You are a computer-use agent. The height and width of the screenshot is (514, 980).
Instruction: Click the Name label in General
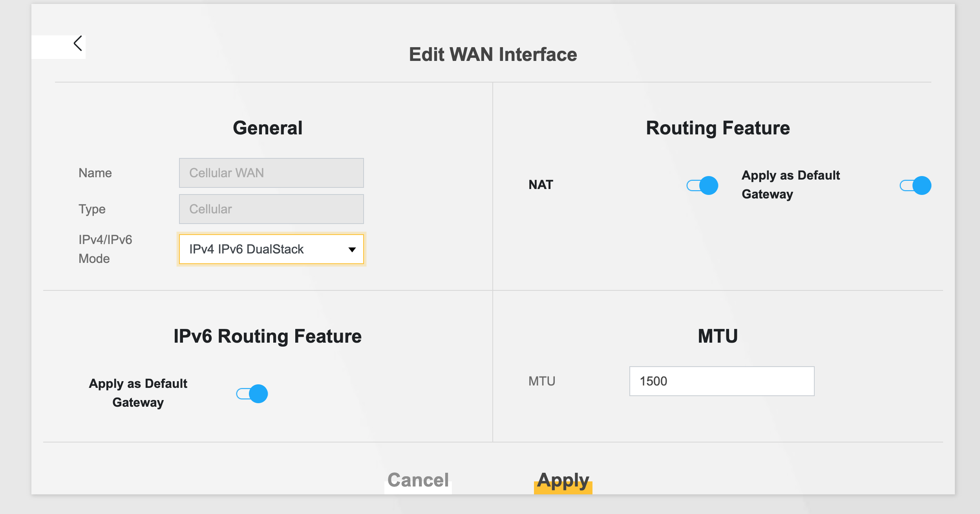[x=95, y=173]
